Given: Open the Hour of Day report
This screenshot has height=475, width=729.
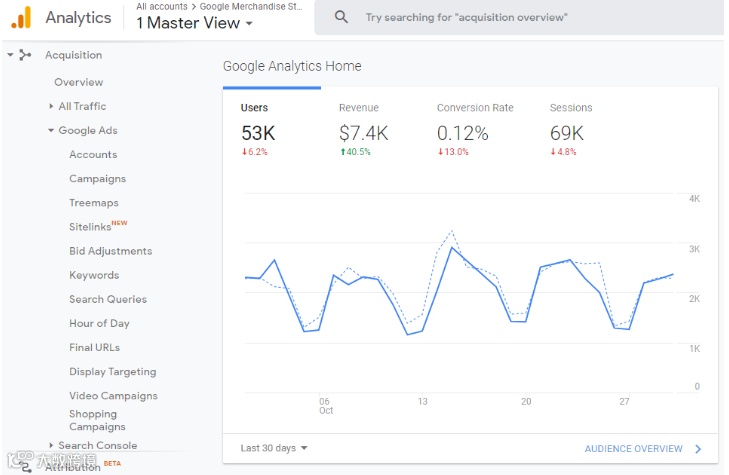Looking at the screenshot, I should [x=99, y=323].
